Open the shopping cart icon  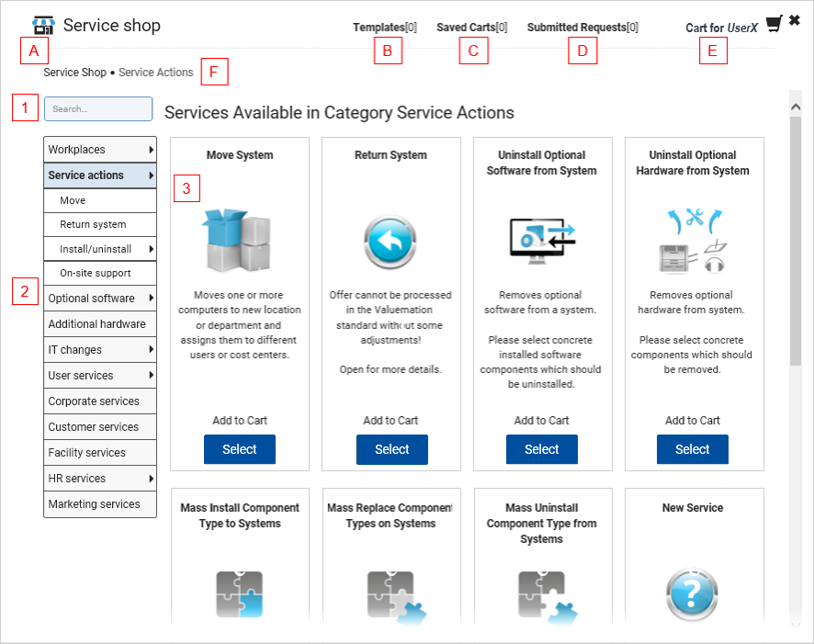774,23
